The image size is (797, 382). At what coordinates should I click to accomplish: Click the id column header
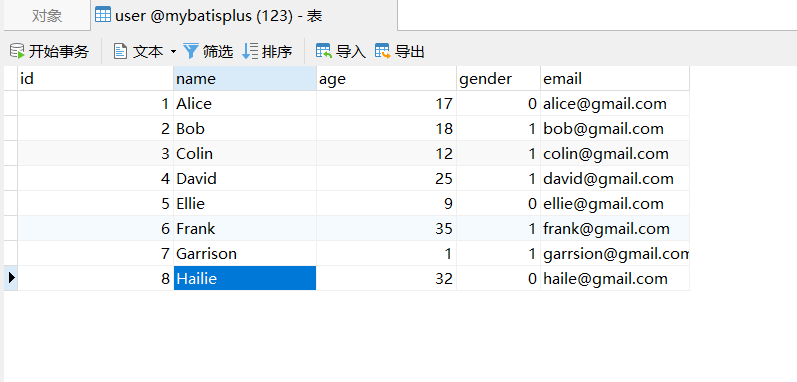(x=96, y=79)
